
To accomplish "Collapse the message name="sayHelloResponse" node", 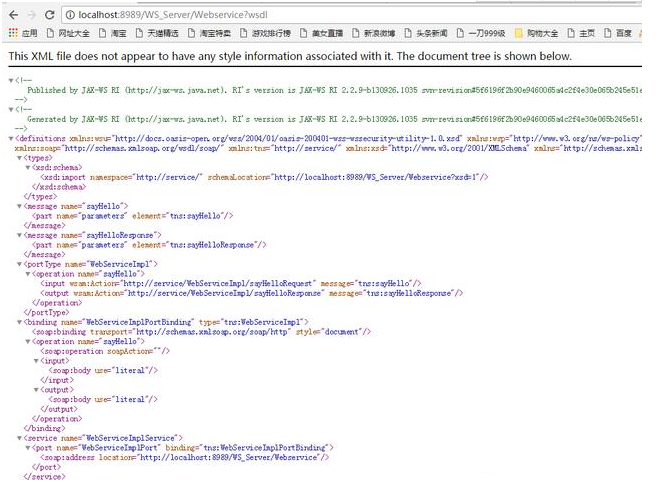I will point(19,235).
